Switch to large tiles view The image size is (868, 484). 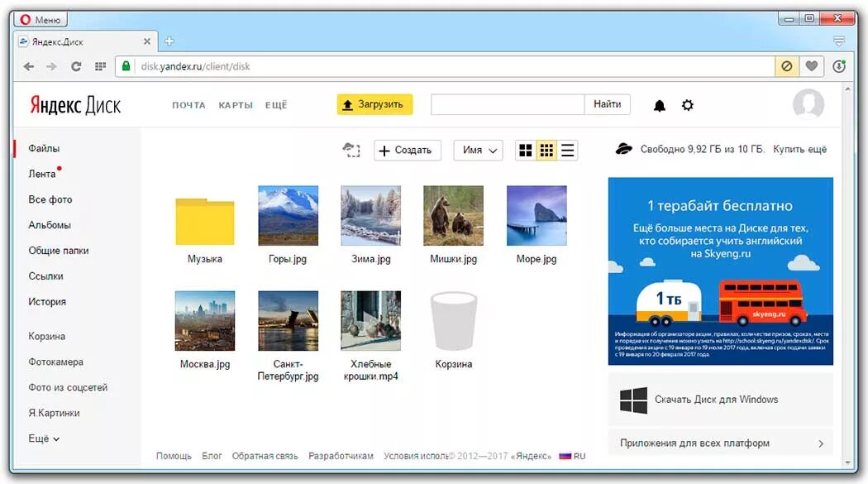[525, 150]
